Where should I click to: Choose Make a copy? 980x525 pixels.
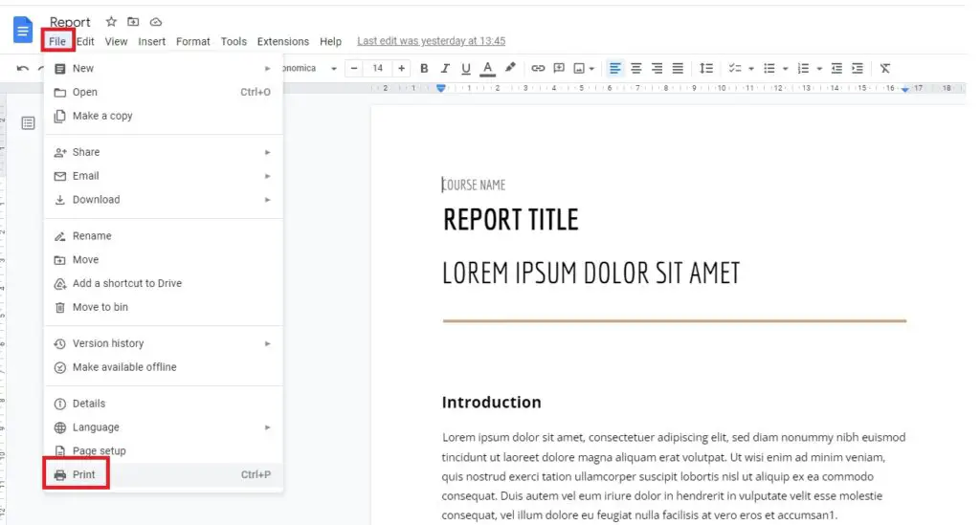(x=163, y=116)
